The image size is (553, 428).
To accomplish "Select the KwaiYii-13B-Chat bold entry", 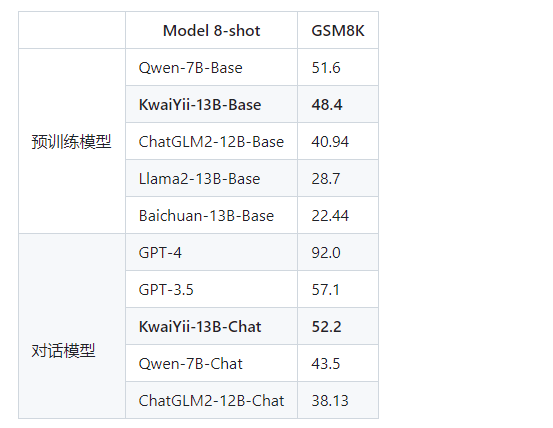I will pos(200,327).
